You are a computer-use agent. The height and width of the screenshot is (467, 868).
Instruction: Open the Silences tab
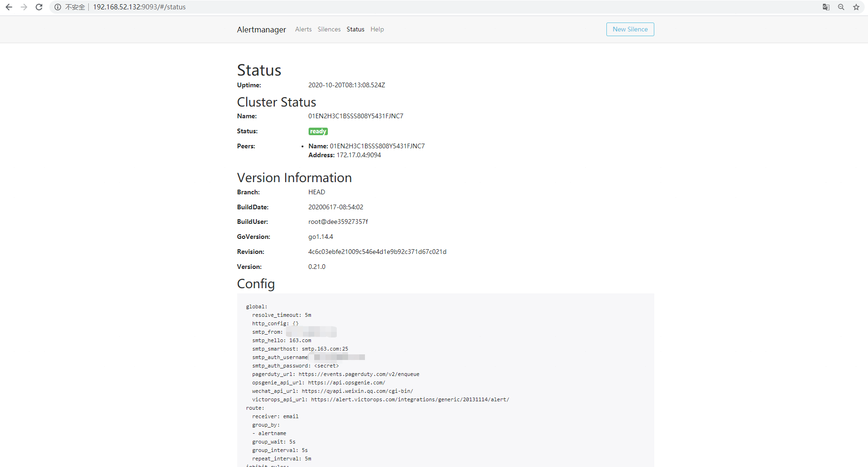coord(329,29)
